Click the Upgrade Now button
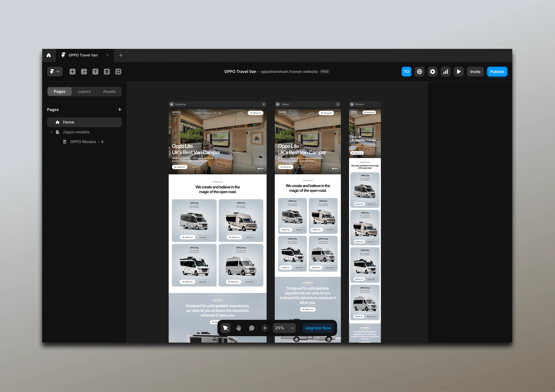 [x=318, y=328]
